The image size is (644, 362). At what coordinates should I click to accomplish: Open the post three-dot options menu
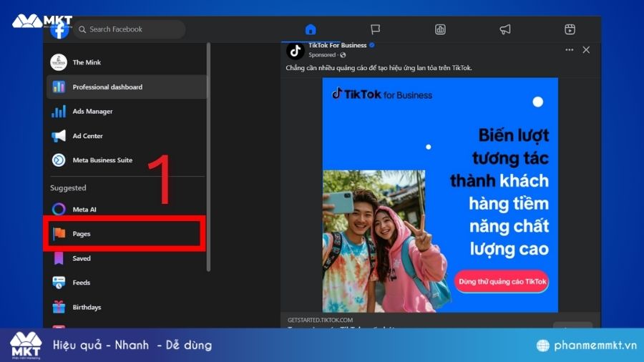click(570, 49)
